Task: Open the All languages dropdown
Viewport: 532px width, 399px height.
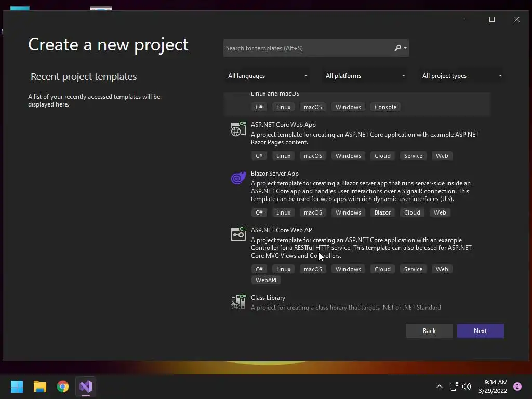Action: click(x=268, y=76)
